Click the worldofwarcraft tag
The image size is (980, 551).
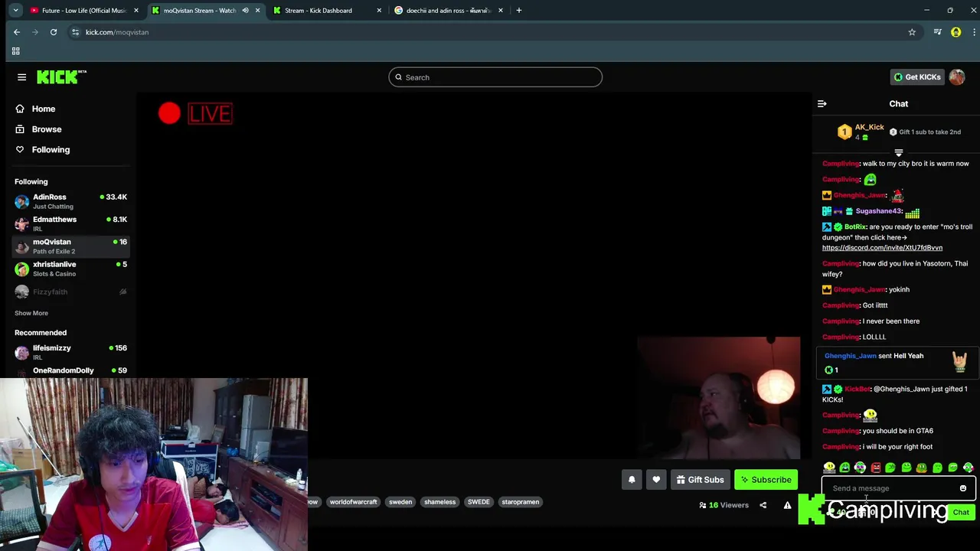tap(353, 502)
